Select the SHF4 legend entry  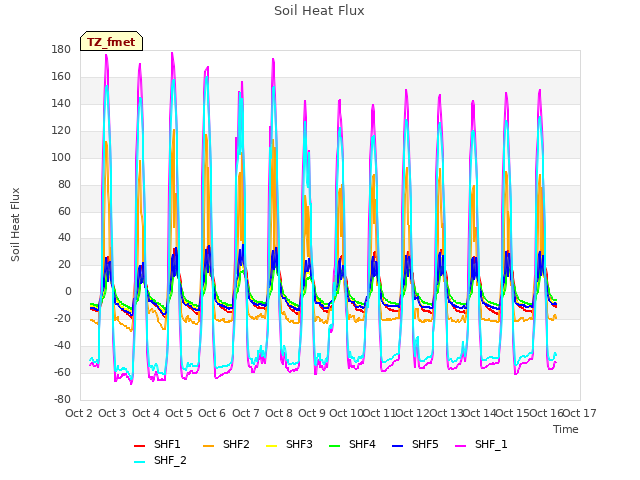(352, 444)
